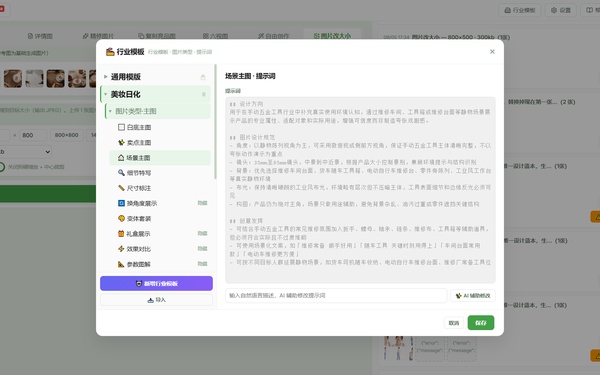This screenshot has height=375, width=600.
Task: Select 白底主图 in the template tree
Action: (x=160, y=127)
